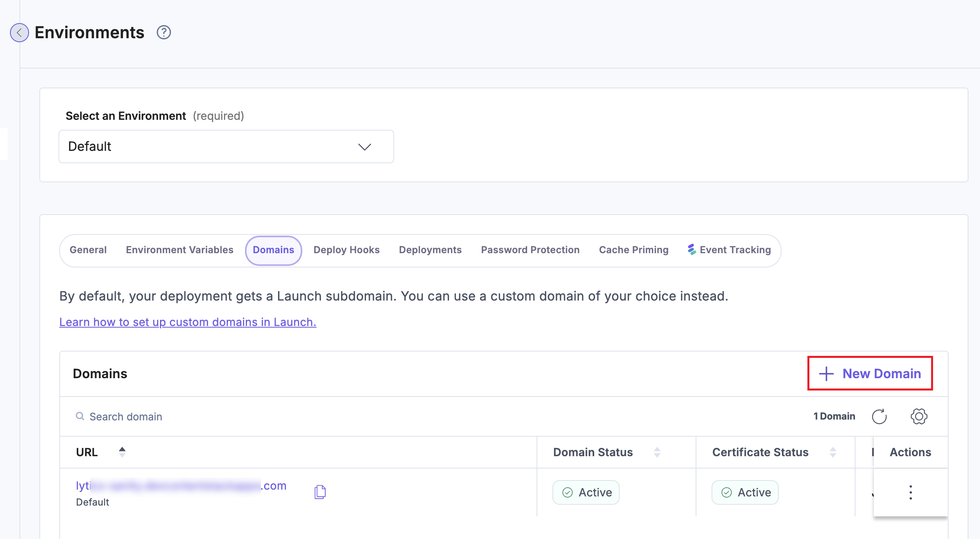Image resolution: width=980 pixels, height=539 pixels.
Task: Open the Environments help tooltip icon
Action: (163, 32)
